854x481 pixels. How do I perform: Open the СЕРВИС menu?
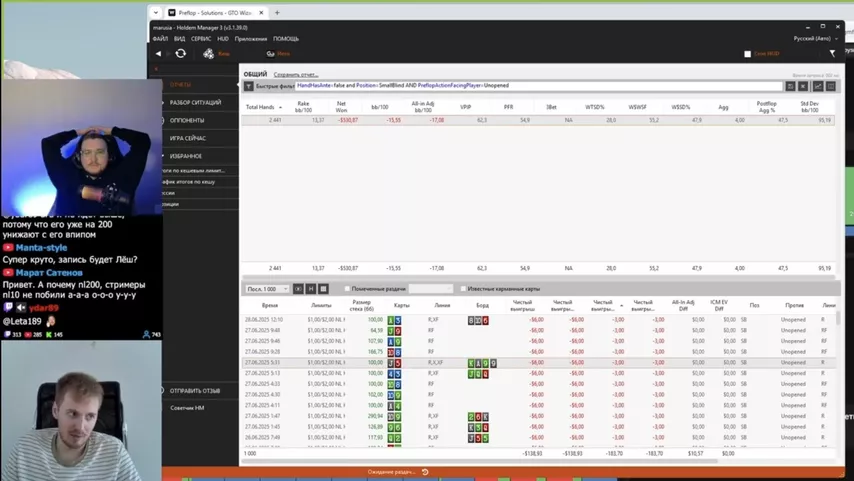(x=201, y=39)
